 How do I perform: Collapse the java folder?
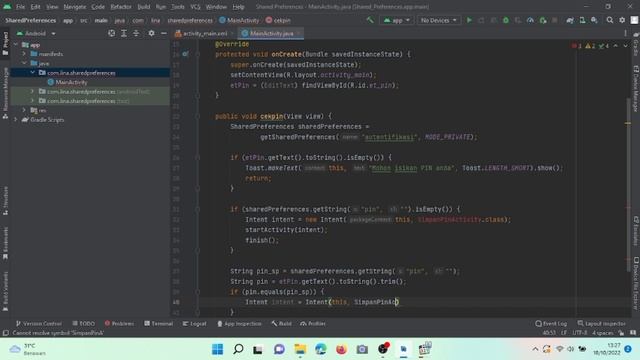tap(24, 63)
